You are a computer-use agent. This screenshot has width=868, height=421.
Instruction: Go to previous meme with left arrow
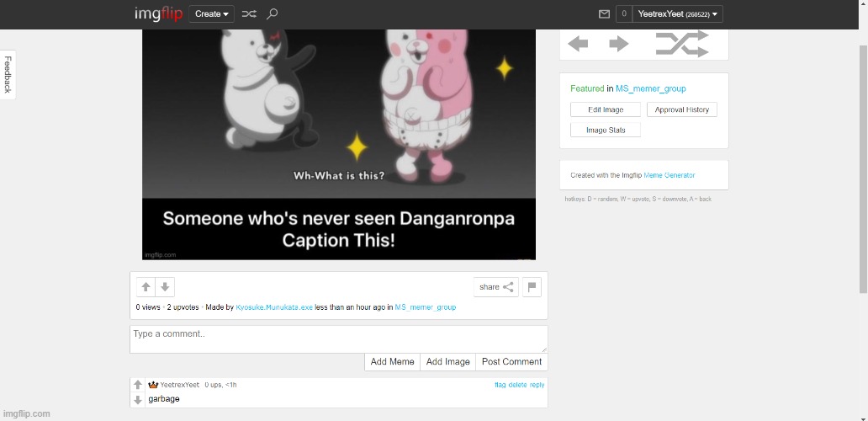click(x=578, y=45)
